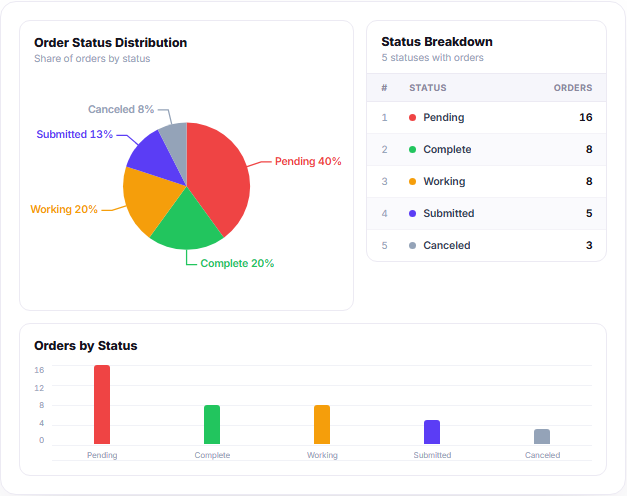Click the Working x-axis label
Viewport: 627px width, 496px height.
322,455
